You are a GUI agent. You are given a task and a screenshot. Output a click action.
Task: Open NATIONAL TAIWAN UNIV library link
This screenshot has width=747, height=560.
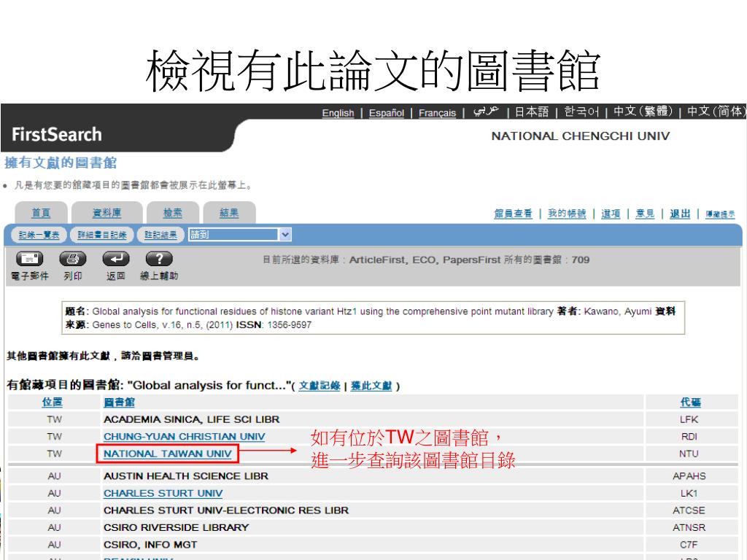168,454
